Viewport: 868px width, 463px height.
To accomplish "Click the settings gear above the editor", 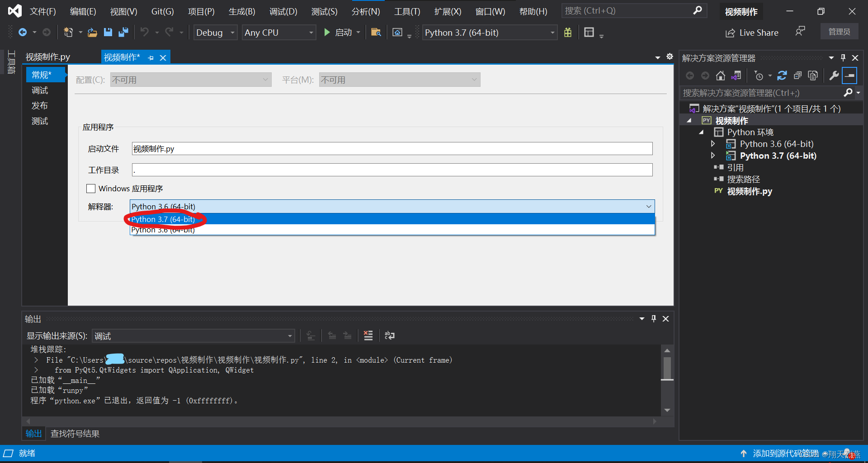I will (670, 57).
